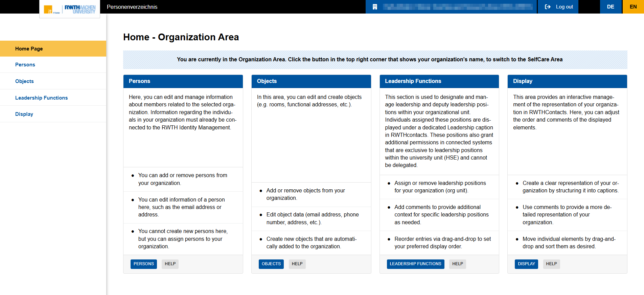
Task: Click the Personenverzeichnis title in header
Action: tap(132, 7)
